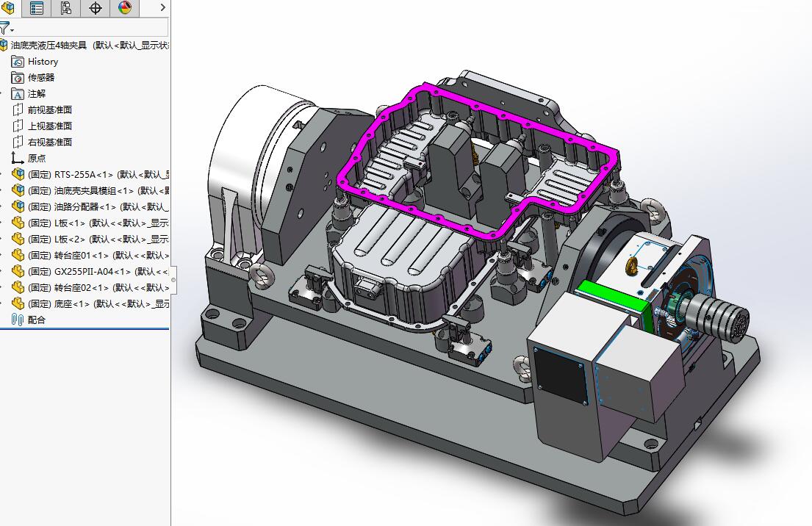Select 上视基准面 top plane label
The height and width of the screenshot is (526, 812).
(x=50, y=126)
